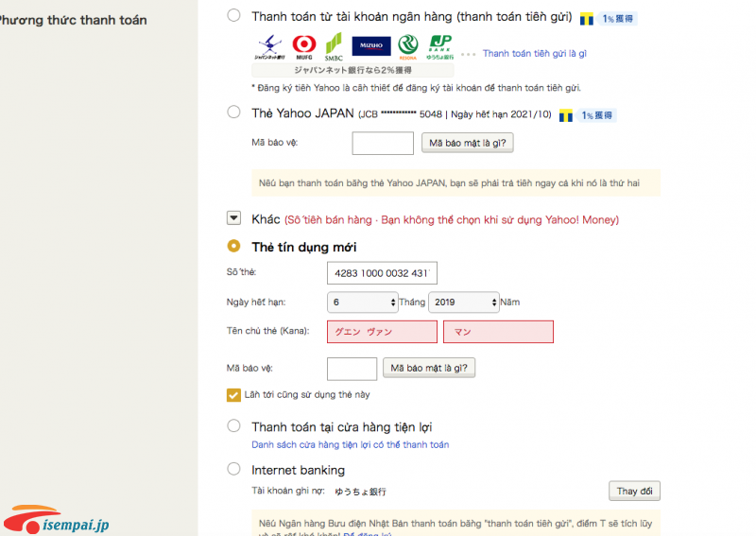The height and width of the screenshot is (536, 756).
Task: Click the Japan Net Bank logo
Action: coord(270,47)
